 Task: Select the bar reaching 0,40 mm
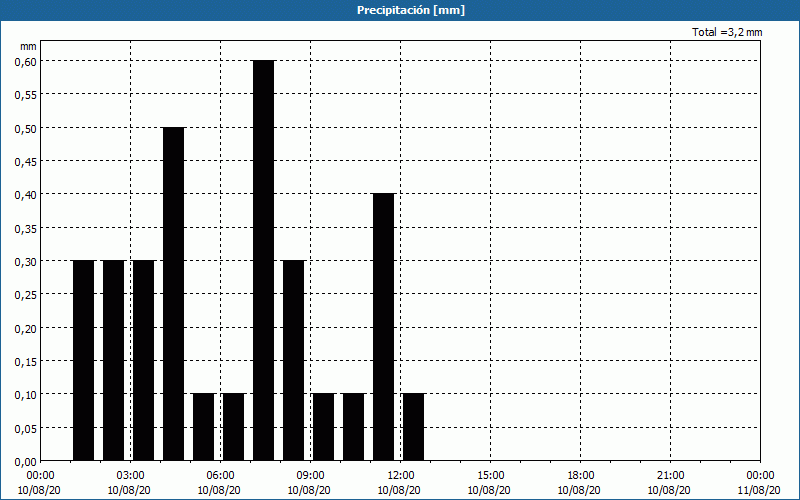click(x=384, y=327)
